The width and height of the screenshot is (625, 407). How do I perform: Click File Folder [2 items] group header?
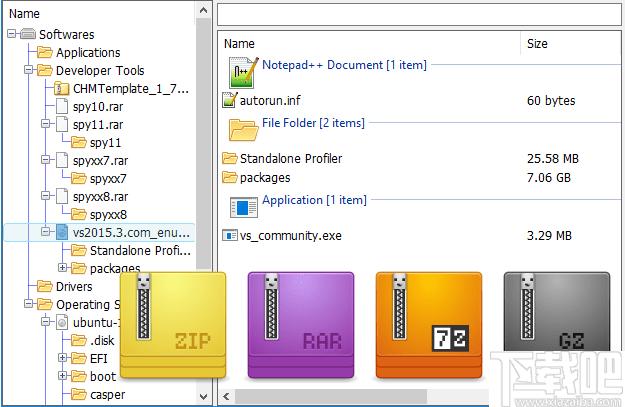(313, 123)
